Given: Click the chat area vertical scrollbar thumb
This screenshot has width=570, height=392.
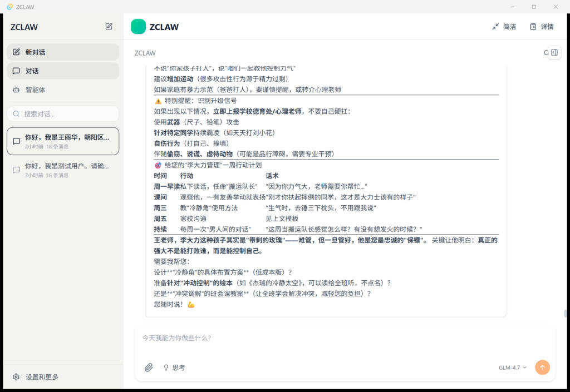Looking at the screenshot, I should (x=565, y=314).
